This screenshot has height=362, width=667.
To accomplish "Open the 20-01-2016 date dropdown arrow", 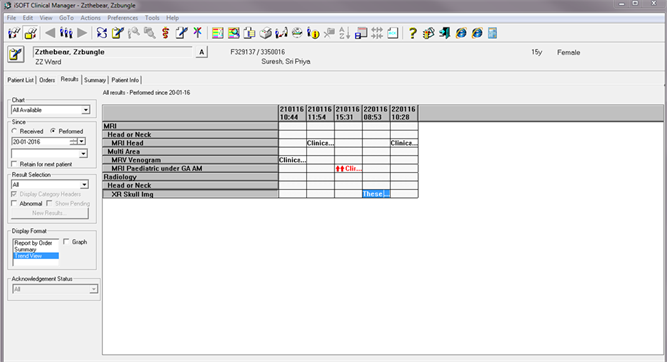I will (x=82, y=142).
